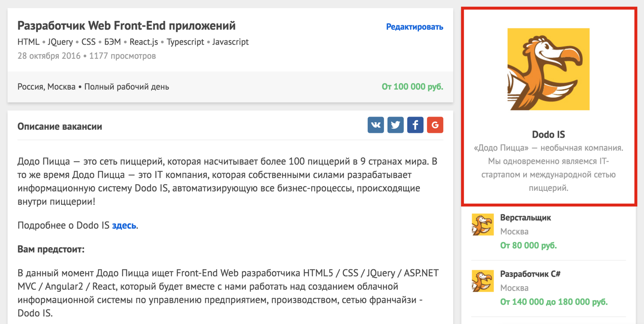644x324 pixels.
Task: Click the Верстальщик vacancy logo icon
Action: pos(482,224)
